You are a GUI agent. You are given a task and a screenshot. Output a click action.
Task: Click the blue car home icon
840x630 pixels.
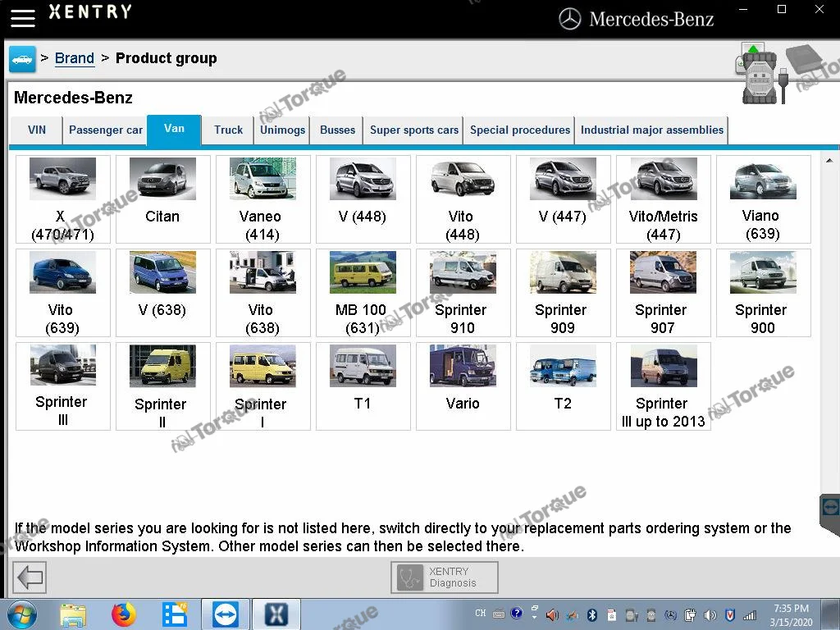22,59
